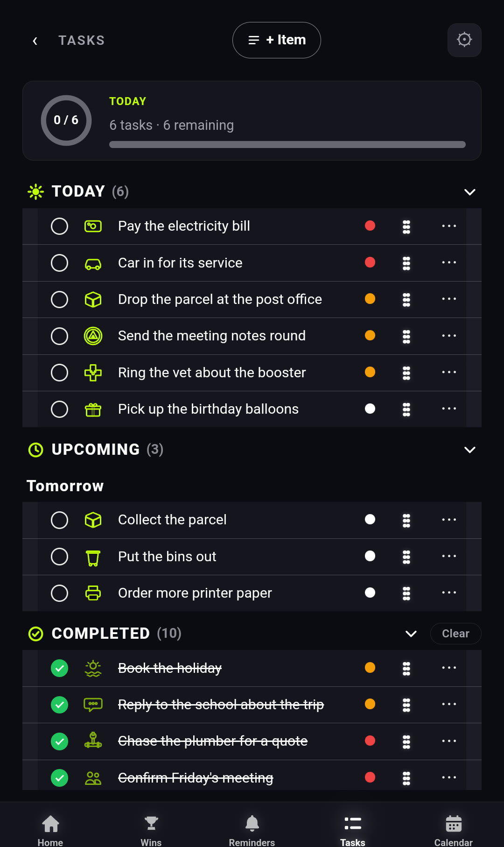The image size is (504, 847).
Task: Uncheck the completed Chase the plumber task
Action: pos(59,741)
